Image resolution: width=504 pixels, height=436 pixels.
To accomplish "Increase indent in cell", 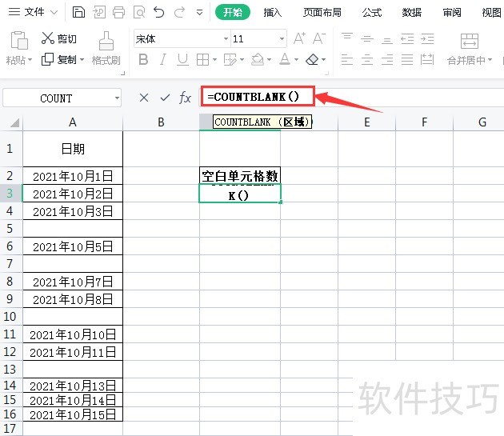I will tap(427, 39).
